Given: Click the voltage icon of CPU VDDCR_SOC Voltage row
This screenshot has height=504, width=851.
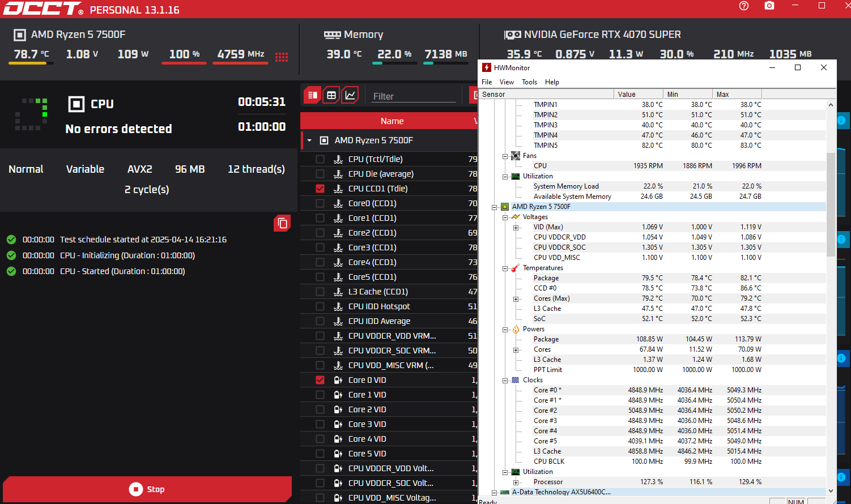Looking at the screenshot, I should pyautogui.click(x=338, y=483).
